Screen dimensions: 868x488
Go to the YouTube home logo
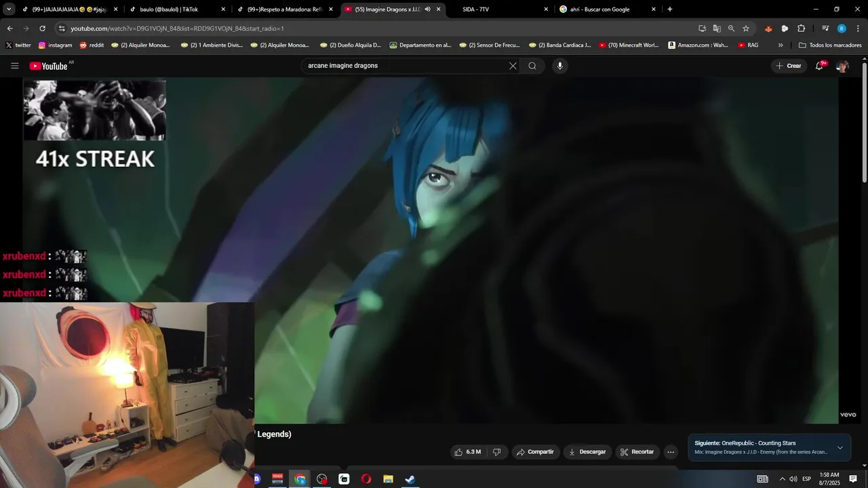click(49, 66)
